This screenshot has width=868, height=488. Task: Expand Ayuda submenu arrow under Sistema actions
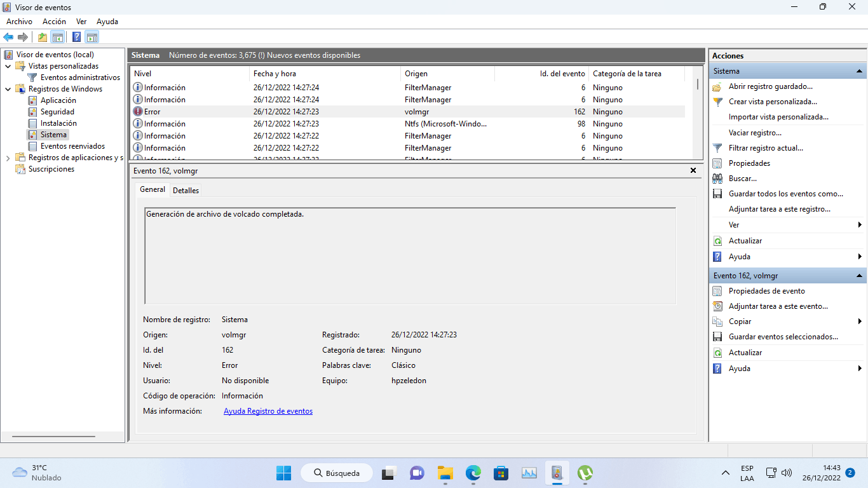860,257
